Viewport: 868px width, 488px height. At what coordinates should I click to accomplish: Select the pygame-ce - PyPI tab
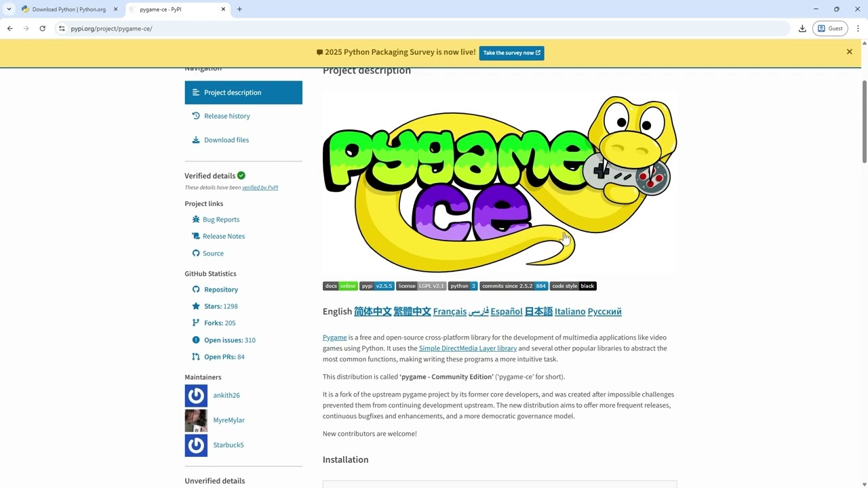tap(178, 9)
